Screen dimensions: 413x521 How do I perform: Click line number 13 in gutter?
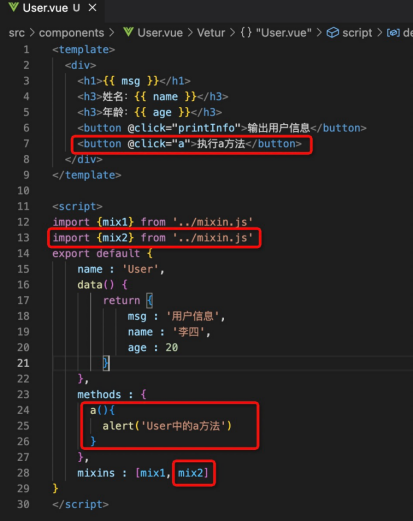[23, 238]
